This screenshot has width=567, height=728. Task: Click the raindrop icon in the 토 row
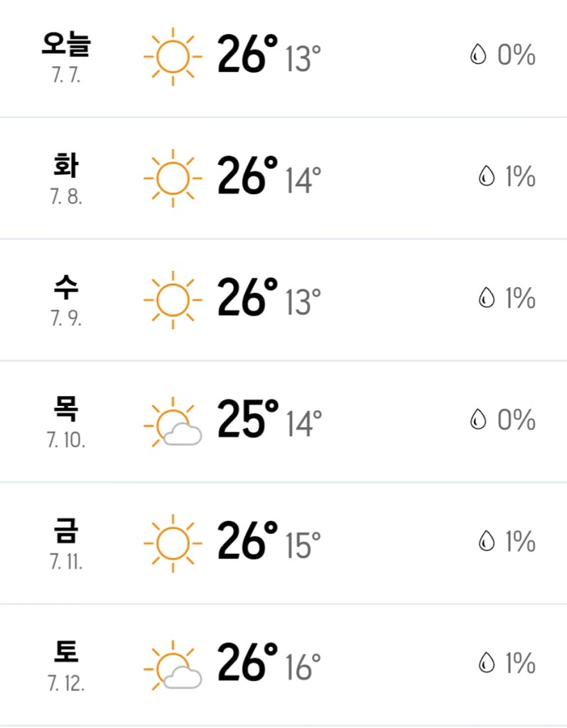(487, 664)
